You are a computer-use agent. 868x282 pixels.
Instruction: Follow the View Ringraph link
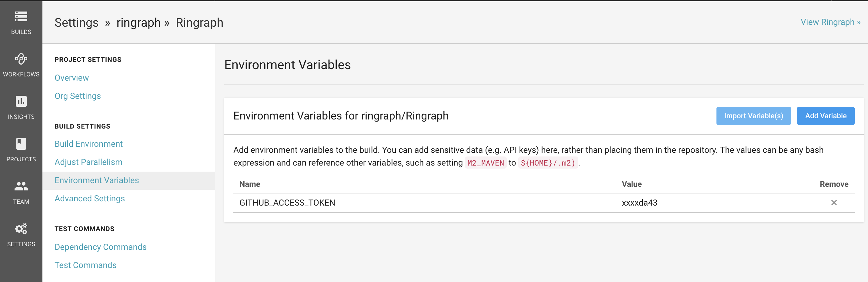(830, 22)
